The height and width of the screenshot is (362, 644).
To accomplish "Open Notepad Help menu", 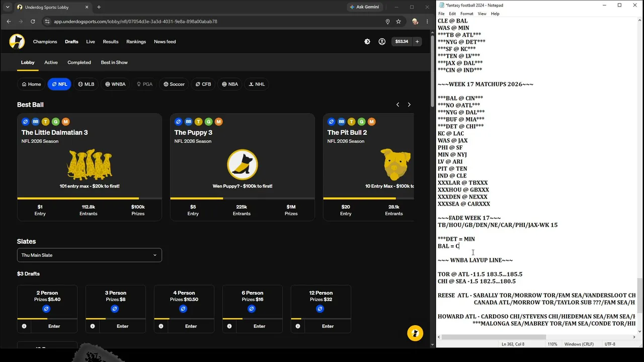I will pyautogui.click(x=495, y=14).
